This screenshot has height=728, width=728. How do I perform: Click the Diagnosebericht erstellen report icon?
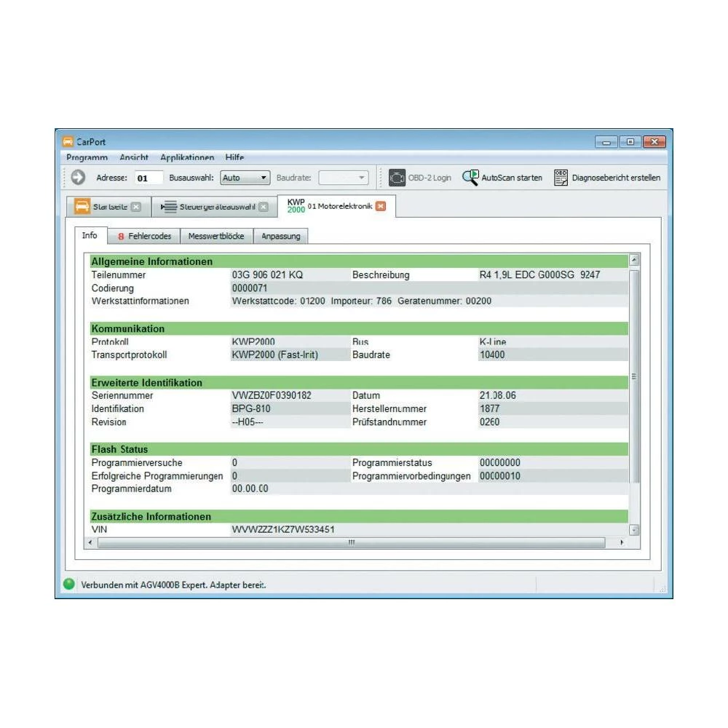pos(561,178)
